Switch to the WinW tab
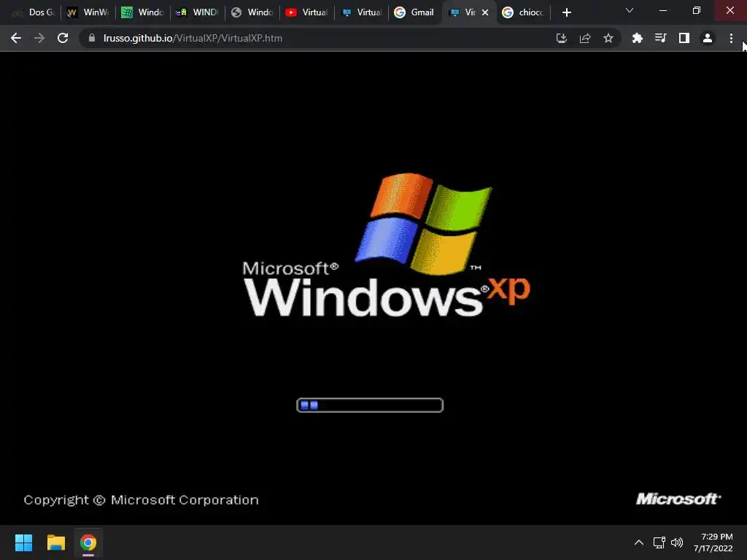 tap(88, 12)
